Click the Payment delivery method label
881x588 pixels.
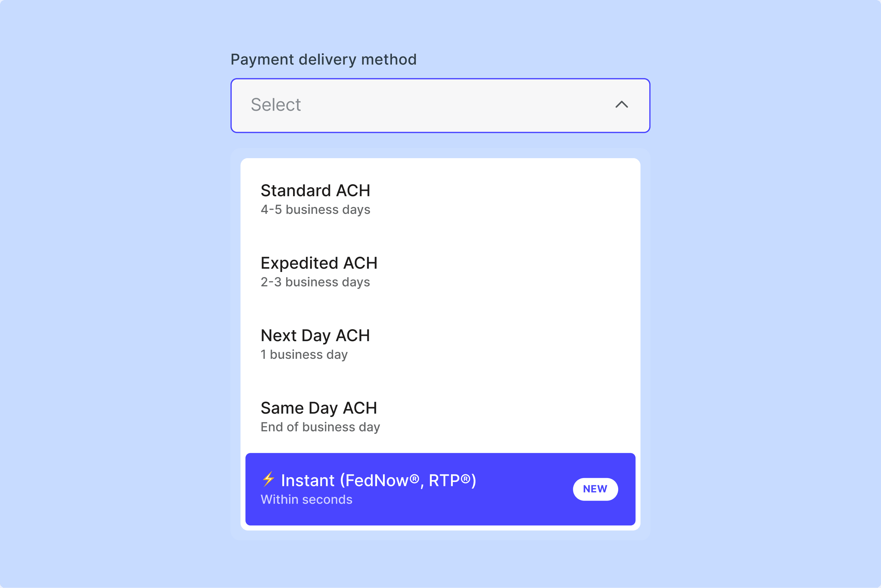coord(323,60)
